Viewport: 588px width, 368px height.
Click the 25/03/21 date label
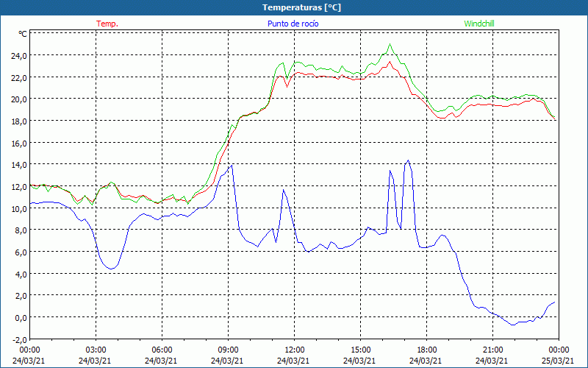tap(559, 361)
